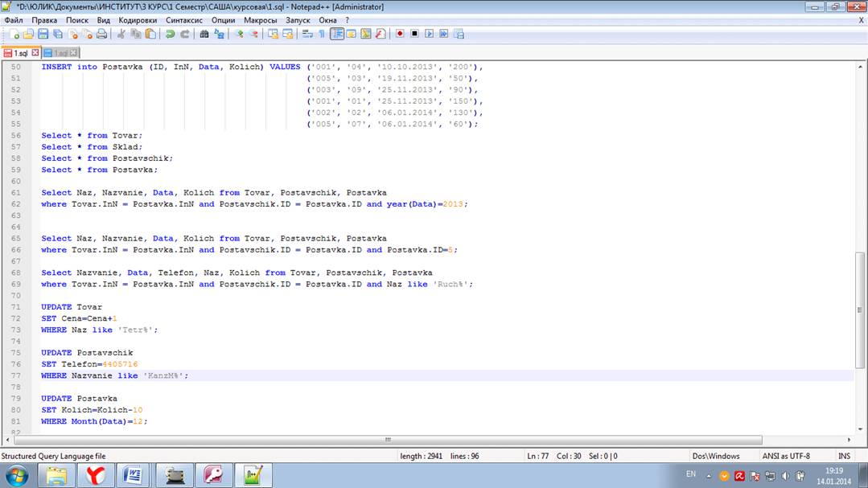Click the Cut scissors icon
This screenshot has height=488, width=868.
coord(121,34)
